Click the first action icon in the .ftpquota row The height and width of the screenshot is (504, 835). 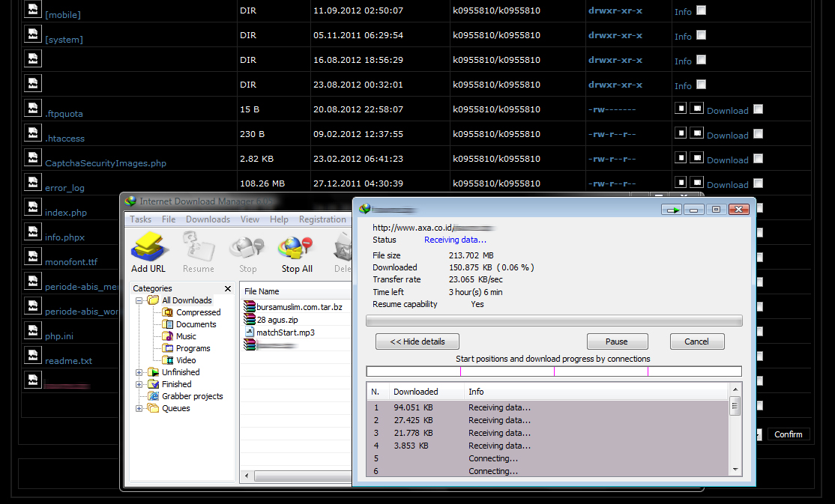[x=681, y=109]
